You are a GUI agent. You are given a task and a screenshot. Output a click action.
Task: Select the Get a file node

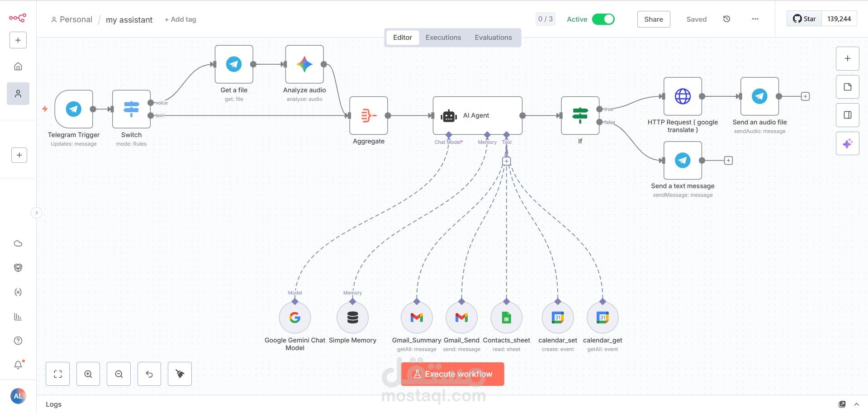(x=234, y=64)
